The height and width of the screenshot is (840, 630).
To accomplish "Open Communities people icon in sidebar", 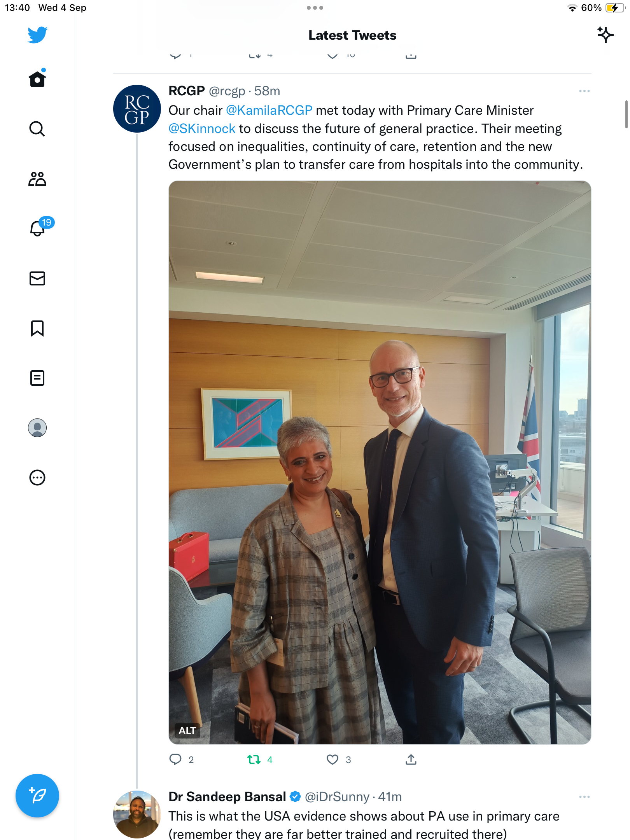I will click(37, 179).
